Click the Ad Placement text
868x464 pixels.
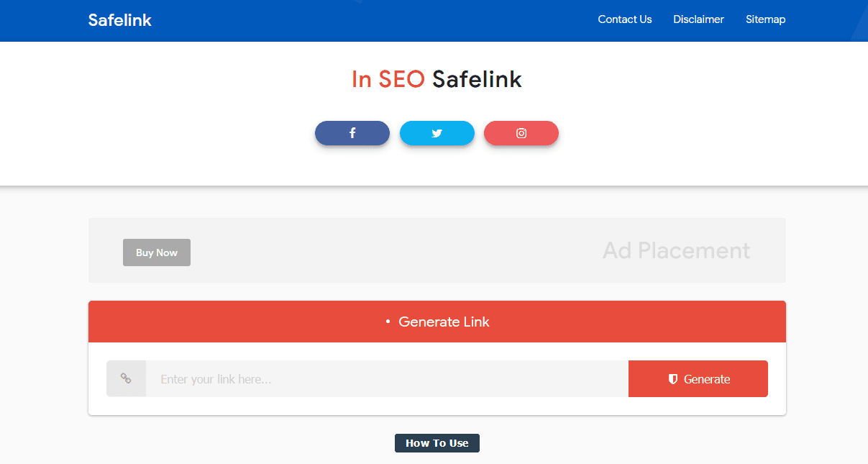click(x=676, y=250)
